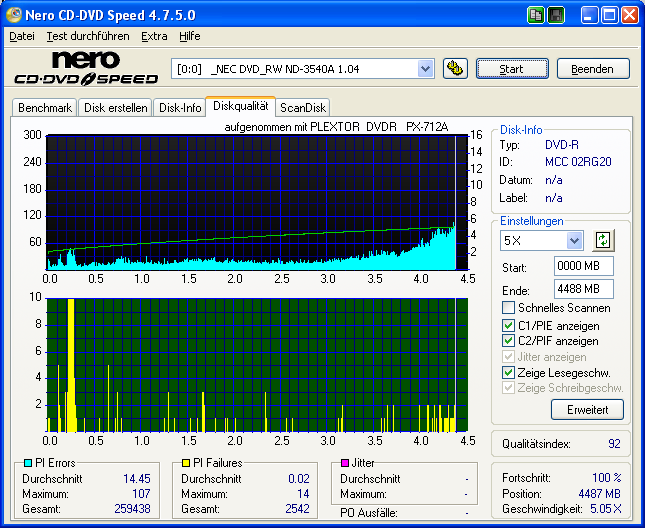Open the Extra menu
Image resolution: width=645 pixels, height=528 pixels.
point(154,36)
